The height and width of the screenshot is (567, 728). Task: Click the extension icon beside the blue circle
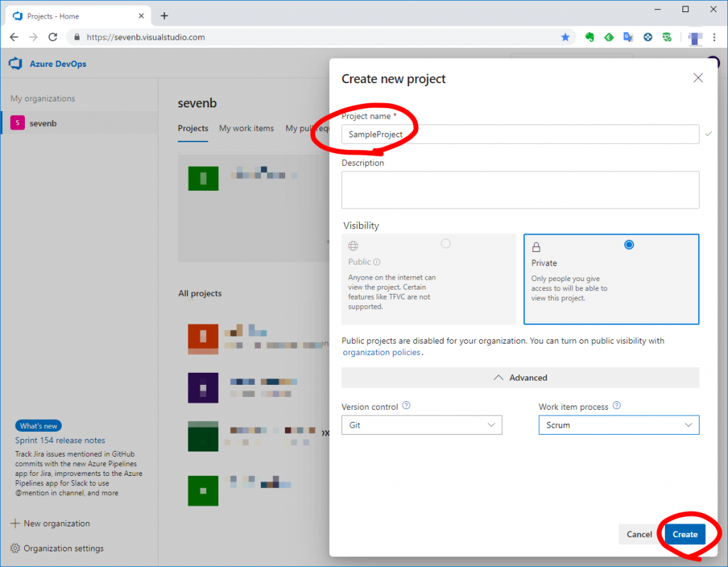(x=667, y=37)
